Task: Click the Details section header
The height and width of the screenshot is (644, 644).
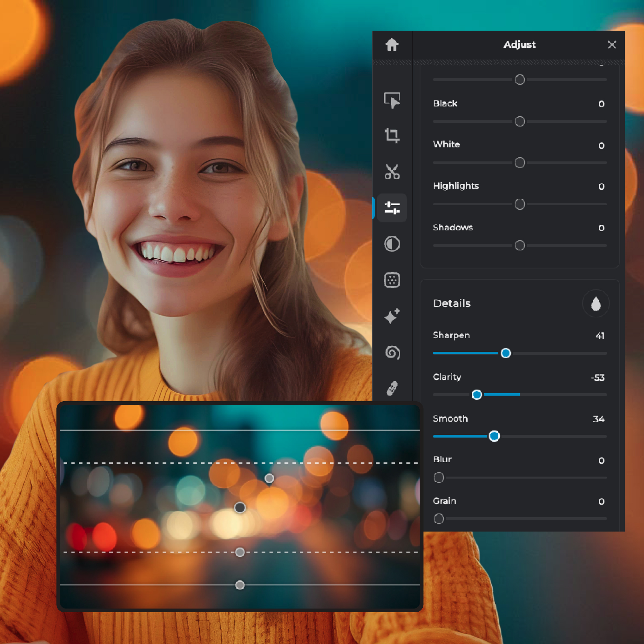Action: click(x=451, y=303)
